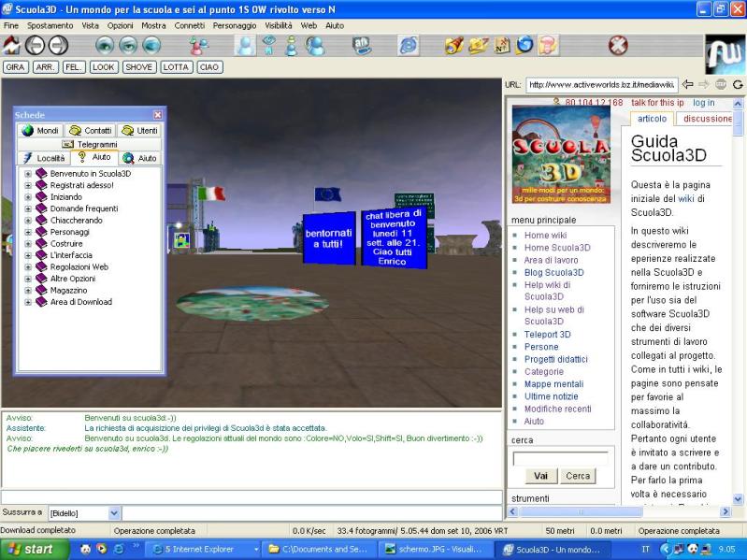
Task: Click the avatars group icon in toolbar
Action: tap(198, 45)
